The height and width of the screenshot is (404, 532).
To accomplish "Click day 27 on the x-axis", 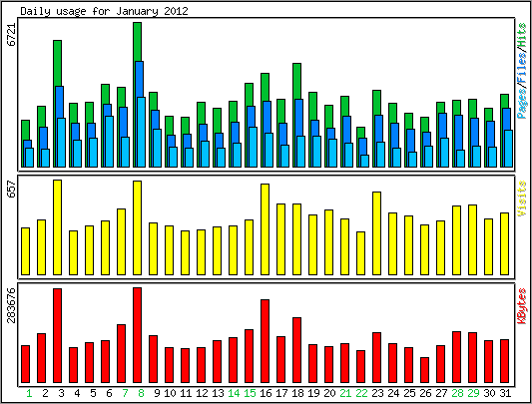I will tap(441, 393).
